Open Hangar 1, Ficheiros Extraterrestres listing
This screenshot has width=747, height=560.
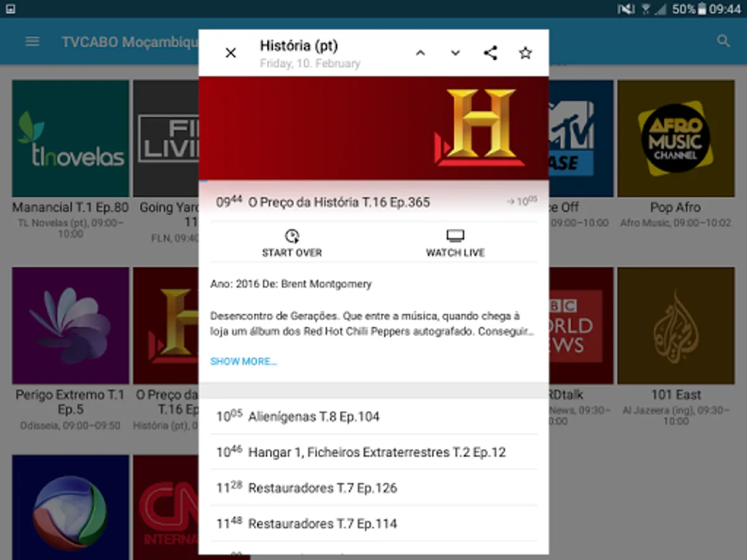374,452
